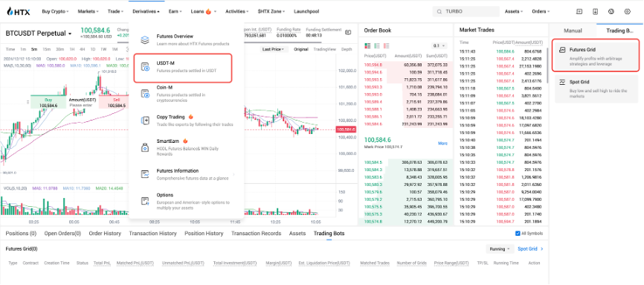This screenshot has width=644, height=285.
Task: Click the download app icon in header
Action: [x=595, y=11]
